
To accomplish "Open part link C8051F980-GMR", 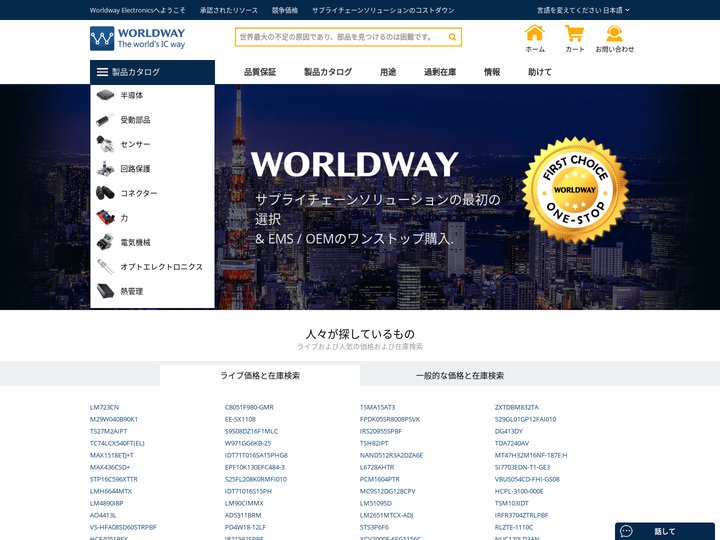I will coord(249,407).
